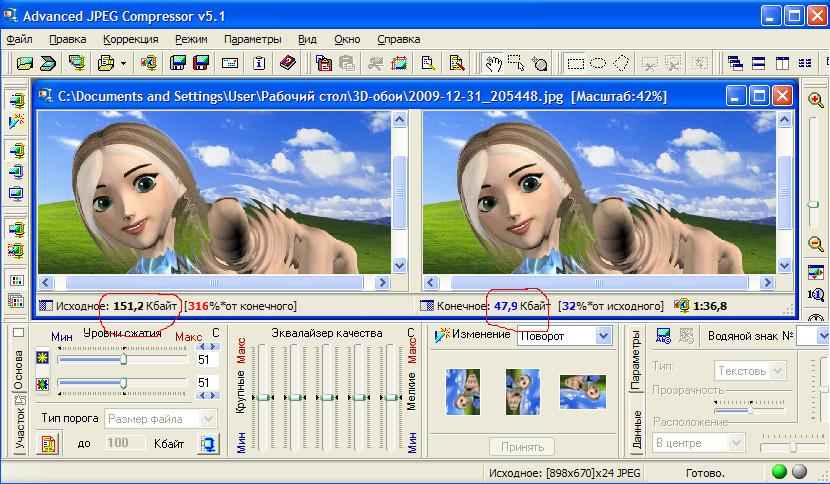
Task: Open the Файл menu
Action: [x=19, y=39]
